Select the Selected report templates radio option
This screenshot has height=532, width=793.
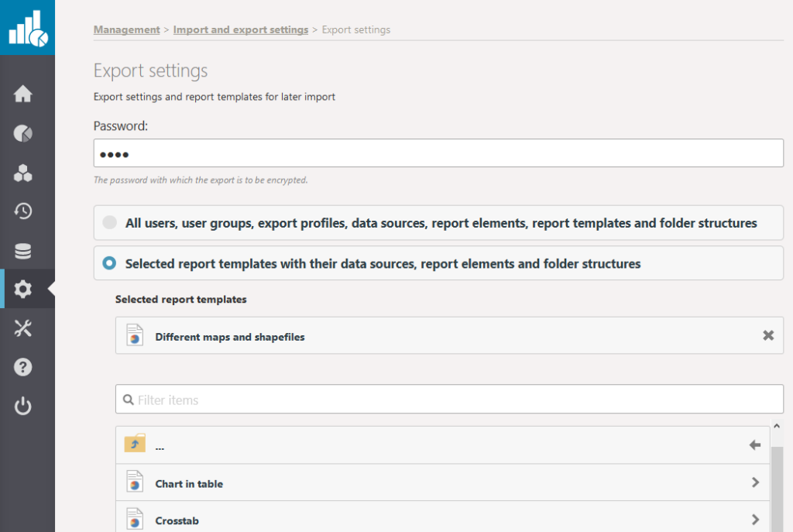109,263
